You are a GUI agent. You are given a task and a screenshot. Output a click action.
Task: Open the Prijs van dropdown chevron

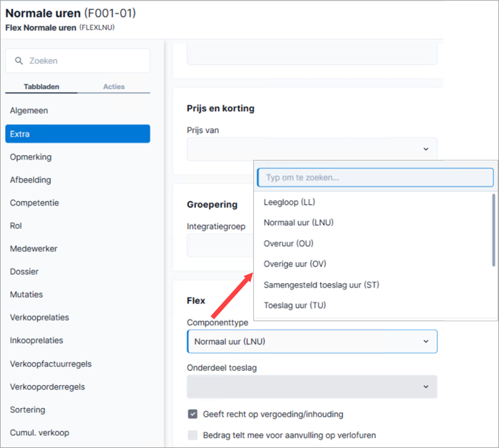click(426, 149)
